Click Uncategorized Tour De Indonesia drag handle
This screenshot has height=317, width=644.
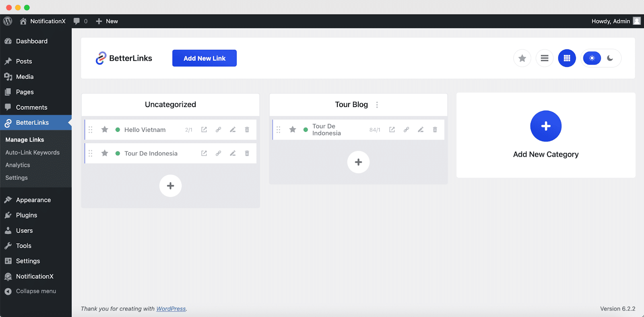(x=91, y=153)
